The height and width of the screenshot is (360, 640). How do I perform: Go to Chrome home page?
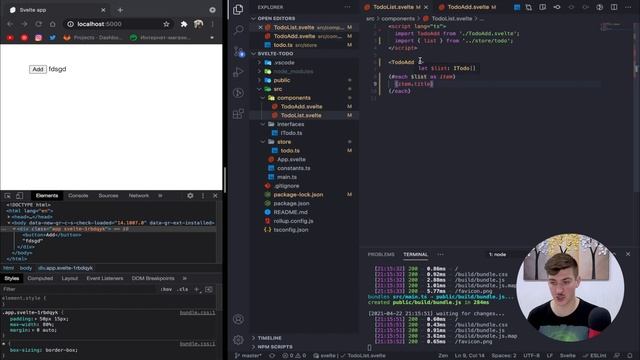[52, 24]
